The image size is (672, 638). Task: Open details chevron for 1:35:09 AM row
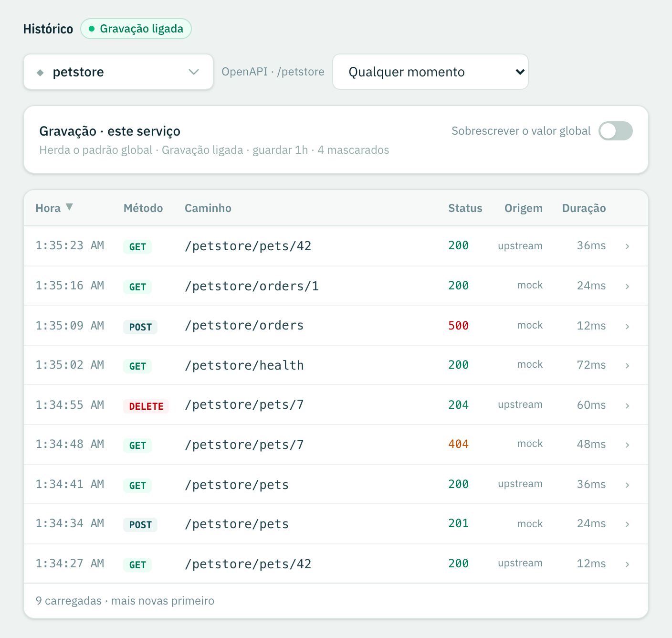coord(627,326)
